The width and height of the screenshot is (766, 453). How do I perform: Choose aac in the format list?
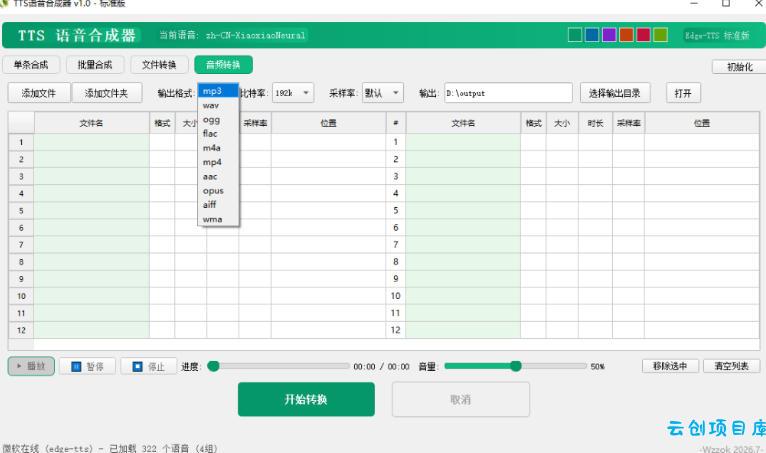[x=218, y=176]
